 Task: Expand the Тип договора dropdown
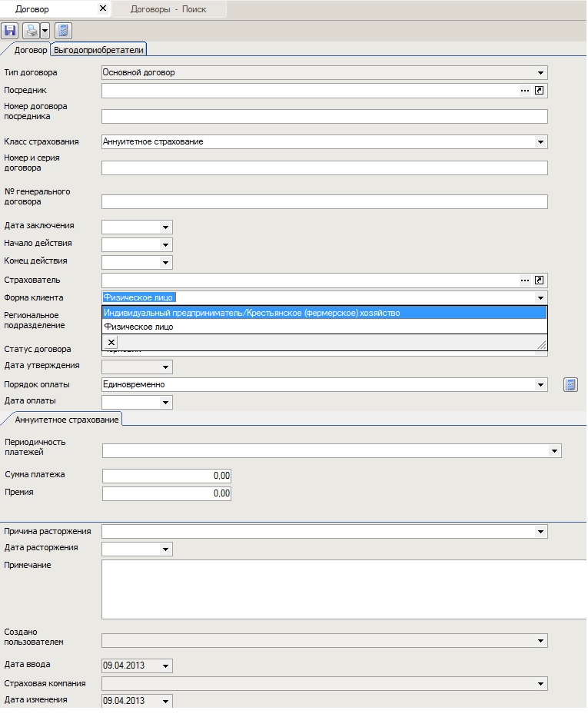540,73
